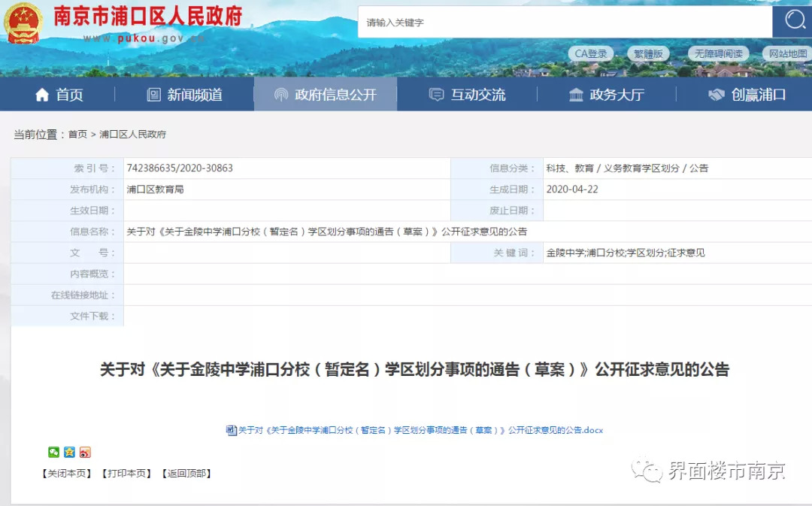The image size is (812, 506).
Task: Click the 在线链接地址 label cell
Action: click(68, 295)
